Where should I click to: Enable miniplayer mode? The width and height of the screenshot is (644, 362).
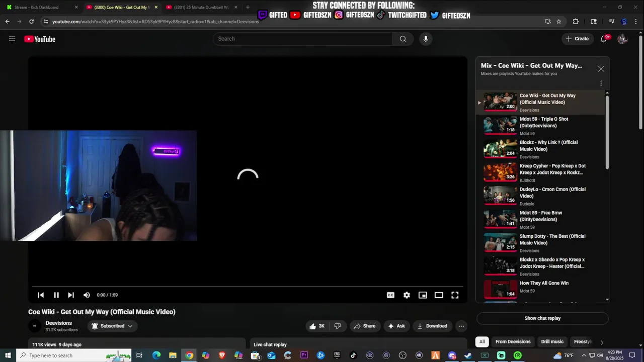(423, 295)
